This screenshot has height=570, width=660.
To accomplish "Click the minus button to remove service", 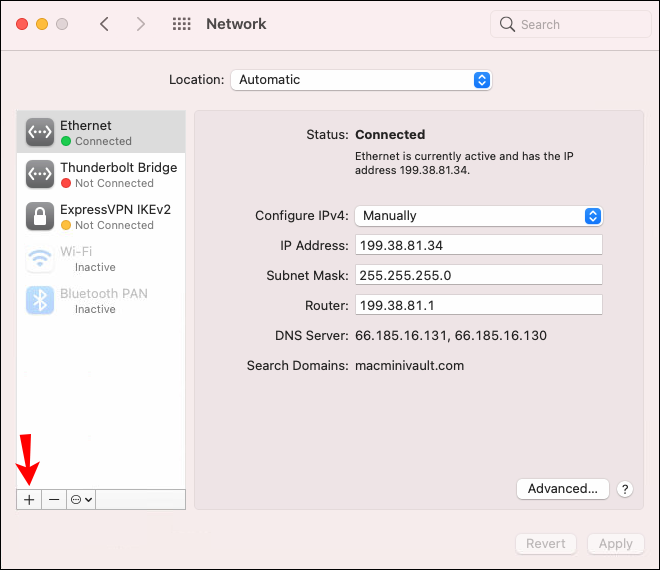I will pos(54,500).
